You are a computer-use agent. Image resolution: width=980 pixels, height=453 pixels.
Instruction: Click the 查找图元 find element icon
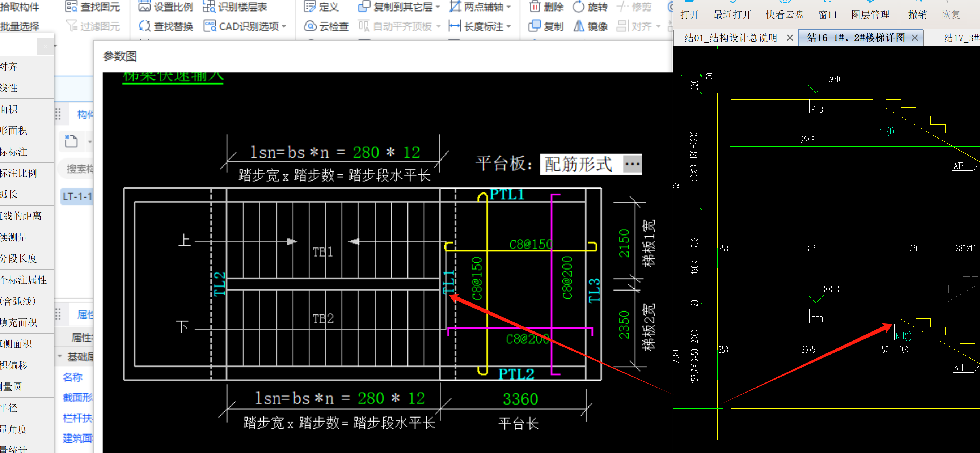click(72, 7)
